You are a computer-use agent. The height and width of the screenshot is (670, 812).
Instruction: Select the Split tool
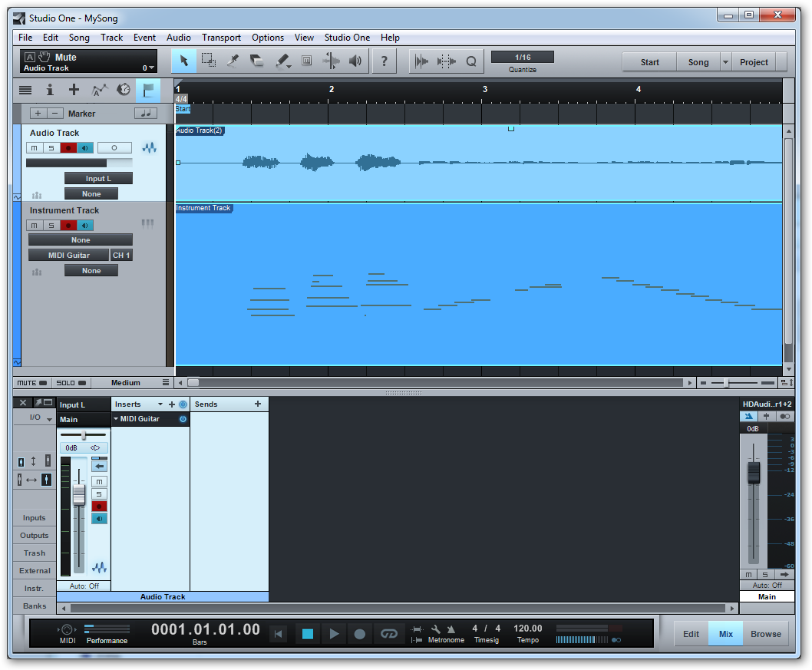(233, 61)
